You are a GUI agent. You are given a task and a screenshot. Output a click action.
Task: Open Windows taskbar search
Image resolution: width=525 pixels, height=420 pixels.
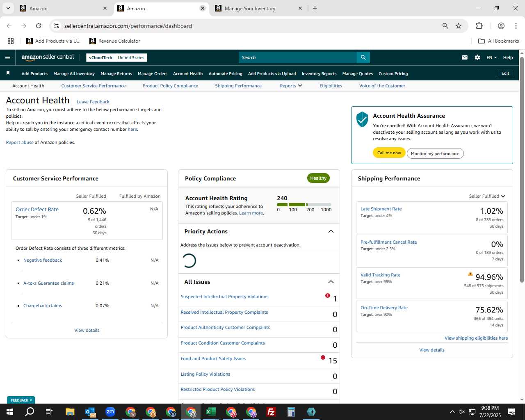click(x=30, y=412)
